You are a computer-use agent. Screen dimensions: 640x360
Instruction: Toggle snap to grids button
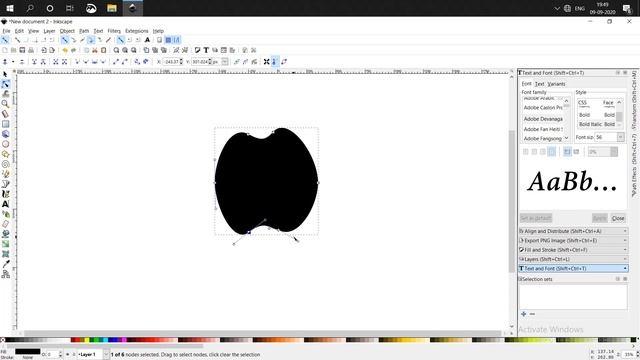pos(168,40)
